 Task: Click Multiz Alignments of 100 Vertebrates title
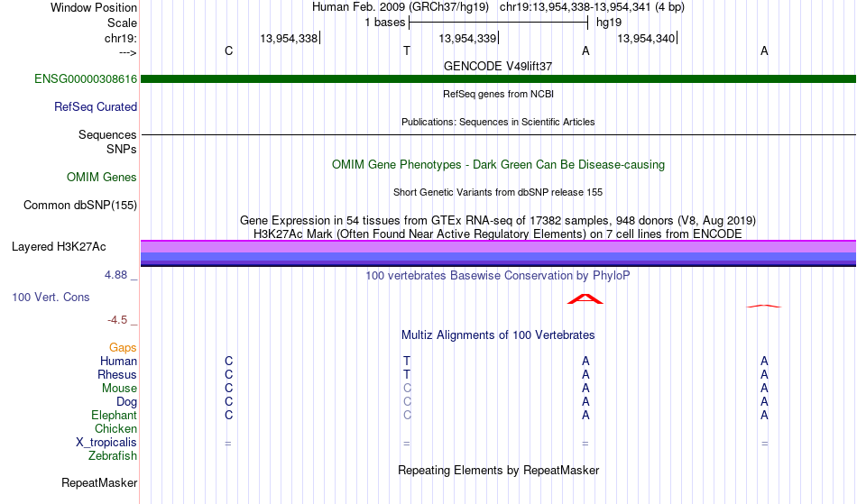point(498,334)
